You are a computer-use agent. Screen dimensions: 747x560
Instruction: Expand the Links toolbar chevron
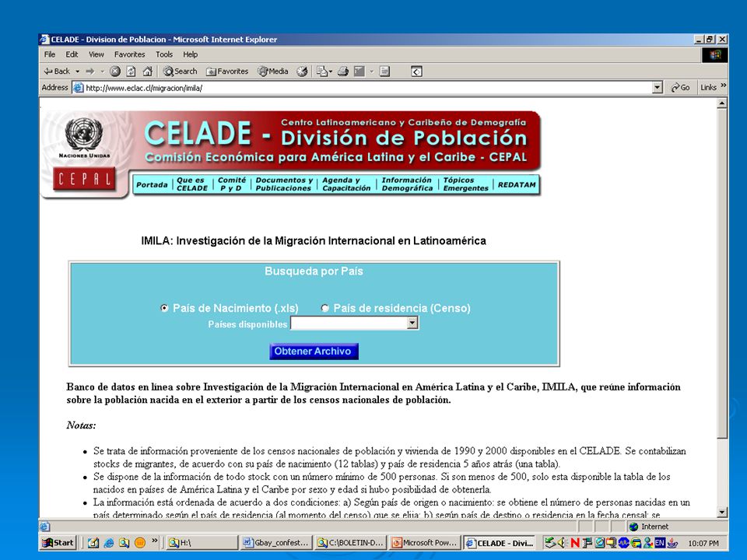[723, 86]
